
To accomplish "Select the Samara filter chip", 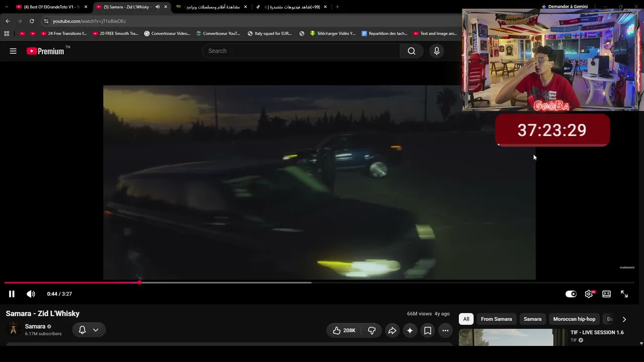I will coord(532,319).
